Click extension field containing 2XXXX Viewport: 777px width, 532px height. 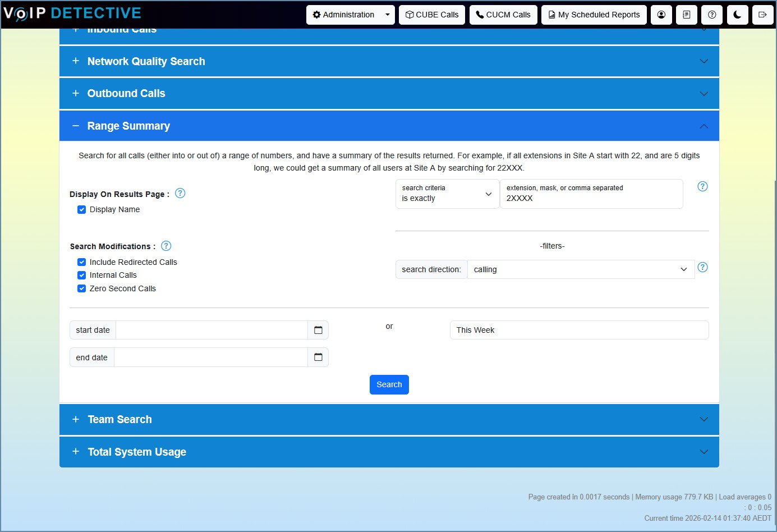point(591,194)
